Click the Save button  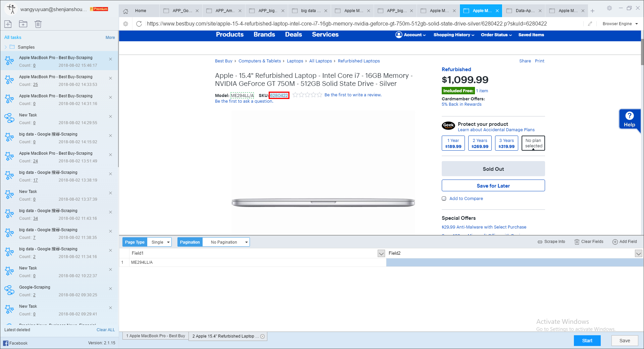pos(625,341)
